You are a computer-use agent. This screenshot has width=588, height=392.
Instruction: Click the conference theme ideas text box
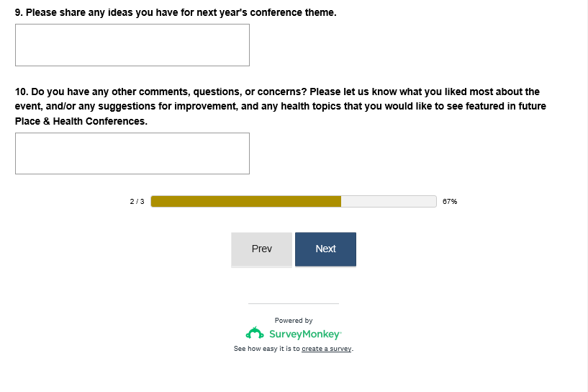(132, 45)
